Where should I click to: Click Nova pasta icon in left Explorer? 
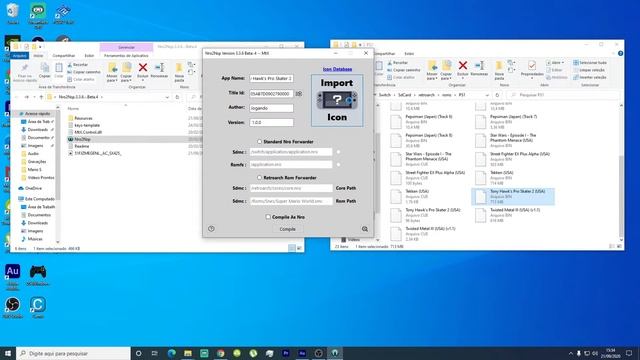[179, 72]
